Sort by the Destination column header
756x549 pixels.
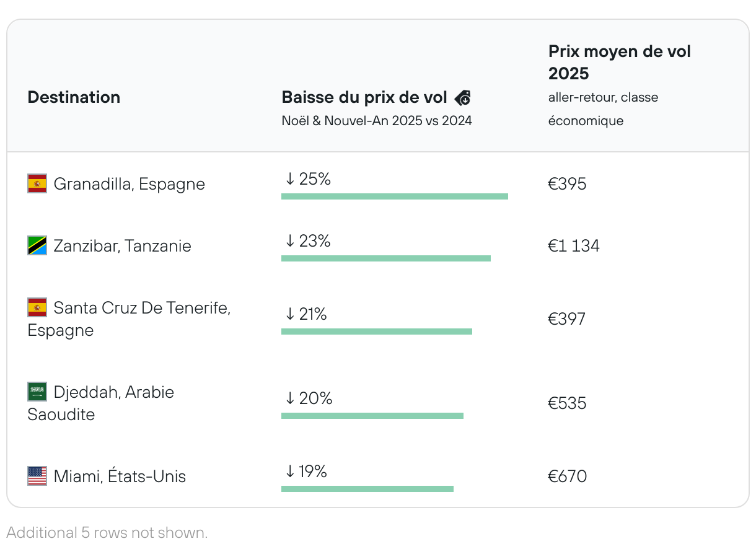click(x=74, y=97)
